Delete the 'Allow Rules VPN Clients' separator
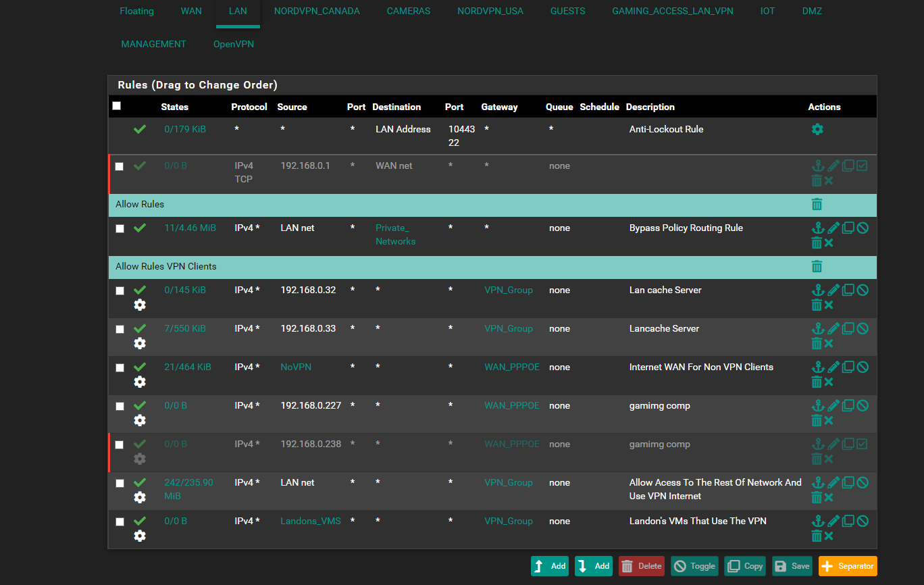This screenshot has height=585, width=924. (817, 266)
